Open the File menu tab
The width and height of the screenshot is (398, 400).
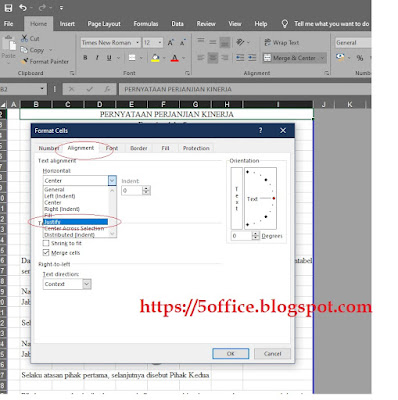tap(9, 24)
